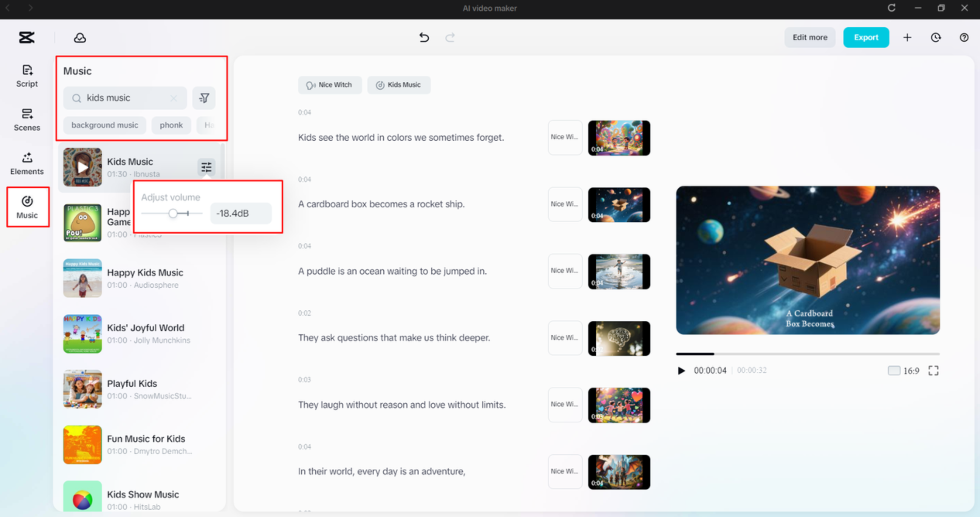This screenshot has width=980, height=517.
Task: Open version history via the clock icon
Action: pyautogui.click(x=936, y=37)
